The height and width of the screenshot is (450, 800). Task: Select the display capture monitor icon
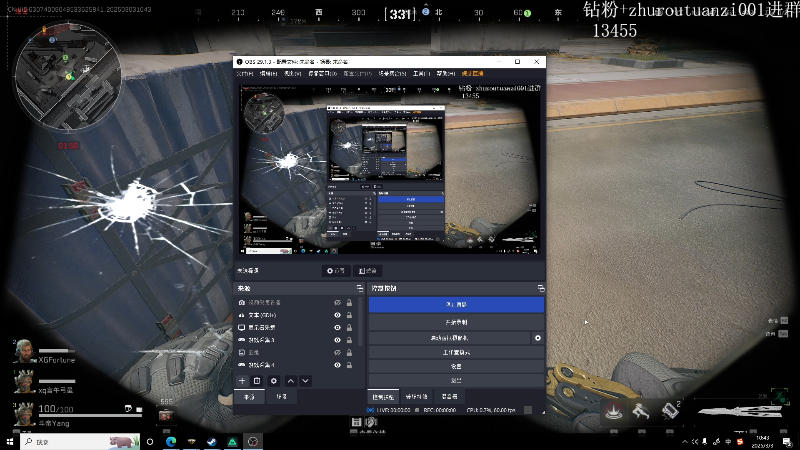[x=242, y=328]
